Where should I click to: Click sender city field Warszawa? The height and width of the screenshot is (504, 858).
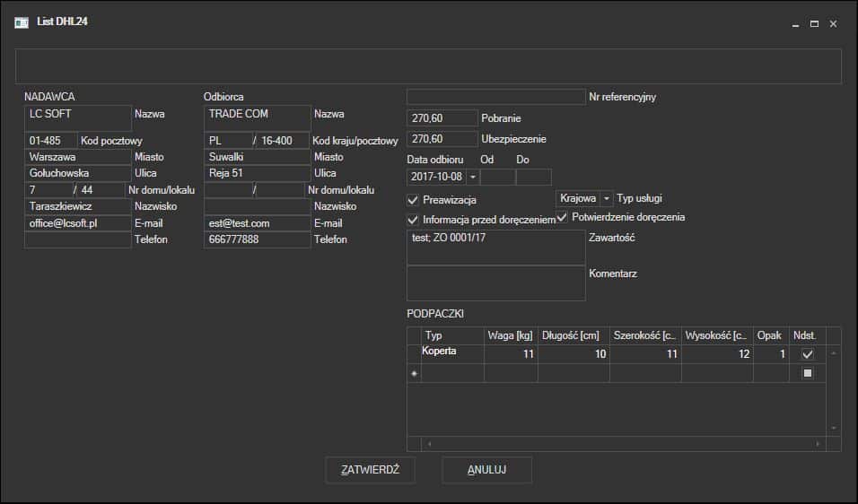click(78, 157)
